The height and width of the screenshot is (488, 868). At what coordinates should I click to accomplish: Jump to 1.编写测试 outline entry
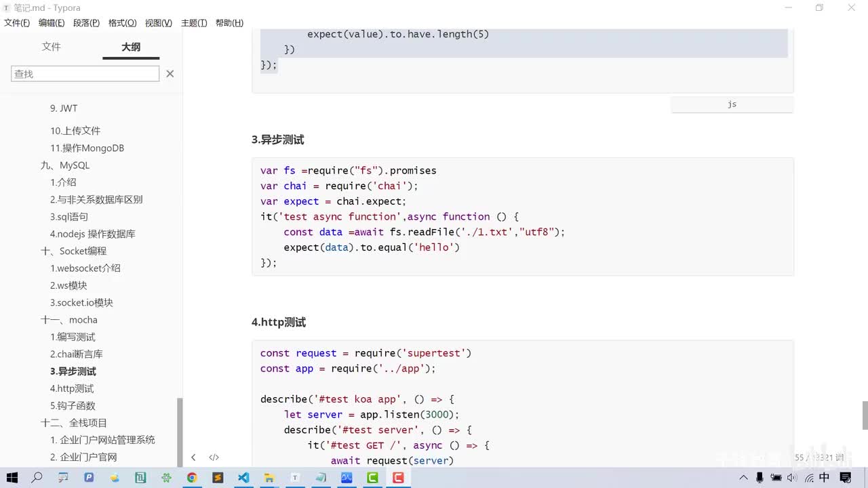pos(73,338)
